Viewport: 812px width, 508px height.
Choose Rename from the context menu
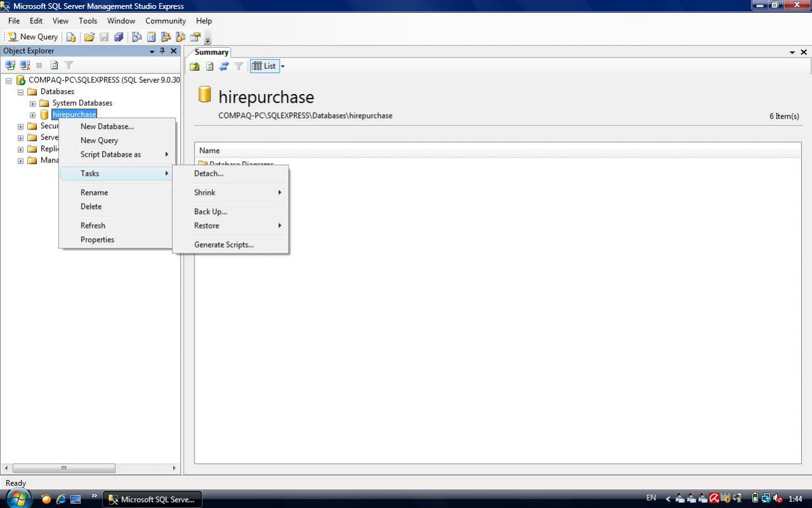pyautogui.click(x=117, y=192)
